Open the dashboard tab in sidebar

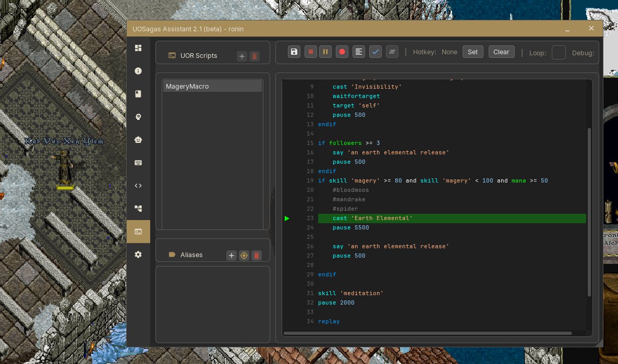(138, 48)
